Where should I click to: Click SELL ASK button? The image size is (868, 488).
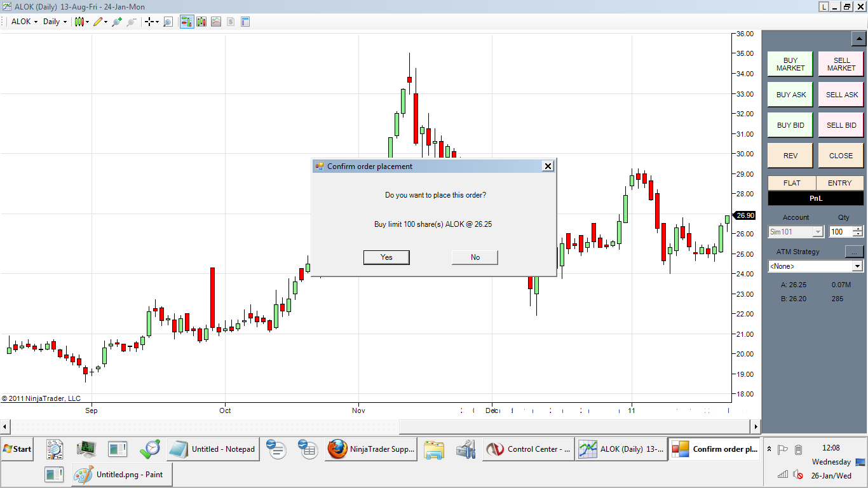coord(841,95)
